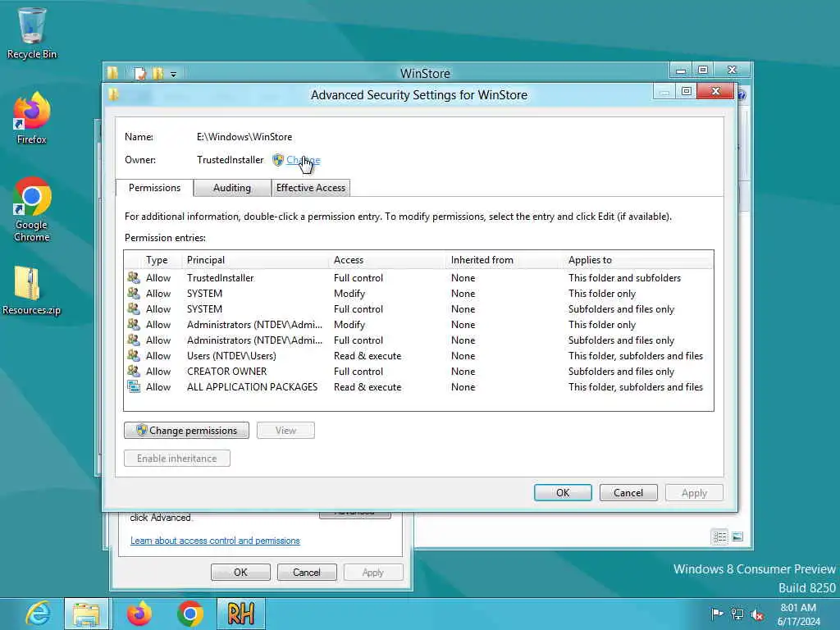Click Apply in the background properties dialog

tap(373, 572)
